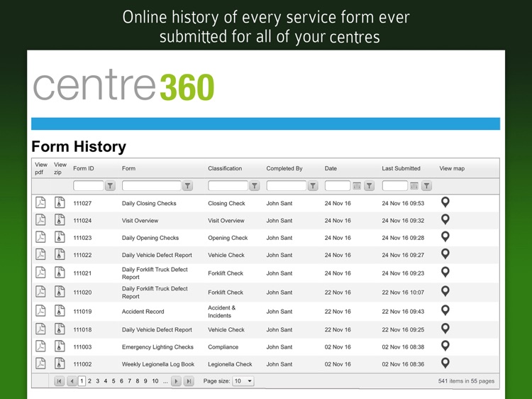
Task: Open PDF for form 111002
Action: click(x=40, y=364)
